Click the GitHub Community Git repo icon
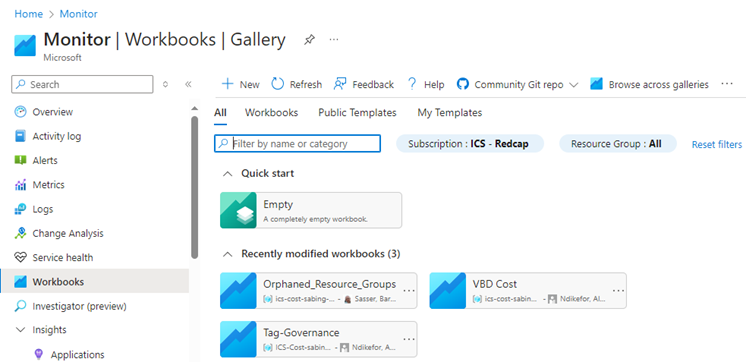The height and width of the screenshot is (362, 746). click(462, 84)
